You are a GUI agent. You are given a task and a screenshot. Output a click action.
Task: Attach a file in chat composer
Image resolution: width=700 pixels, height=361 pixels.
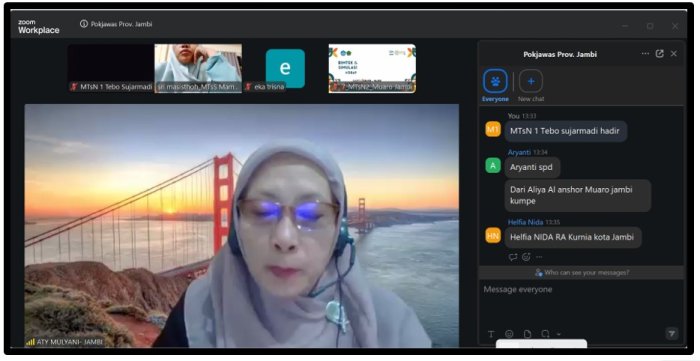click(527, 334)
